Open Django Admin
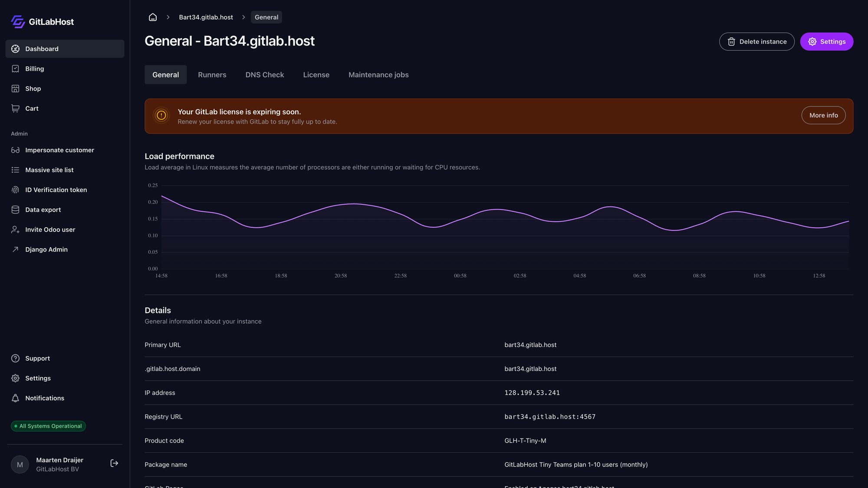 46,249
